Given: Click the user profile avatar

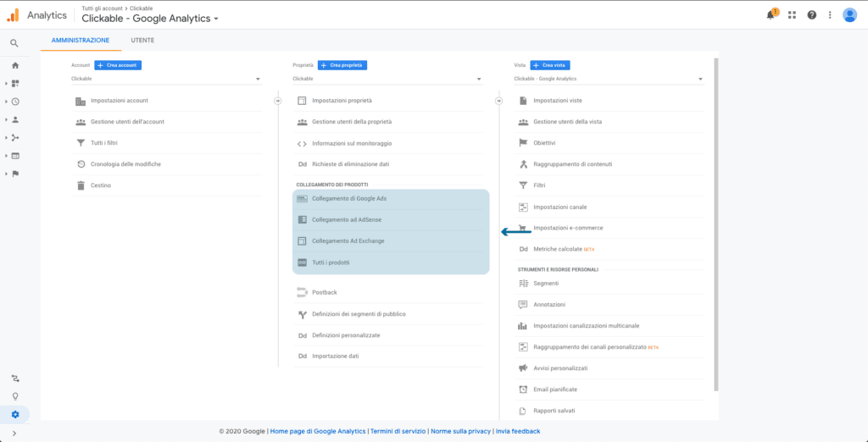Looking at the screenshot, I should (x=849, y=14).
